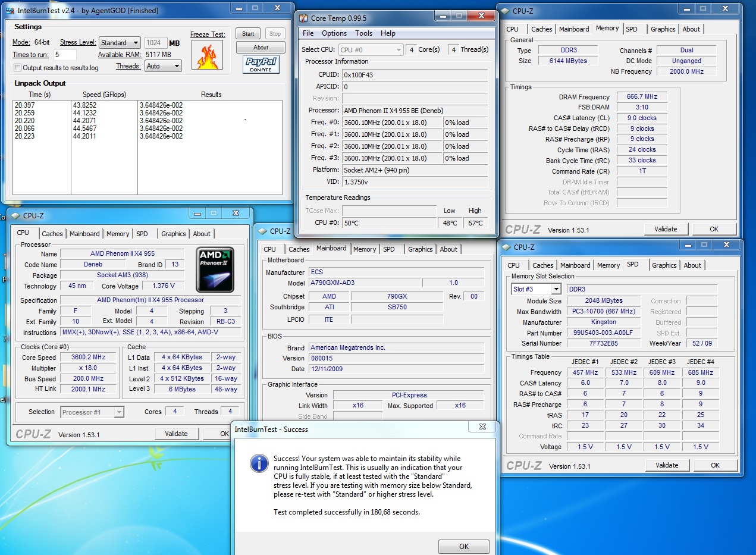Switch to CPU tab in CPU-Z SPD window
Viewport: 756px width, 555px height.
[x=514, y=265]
